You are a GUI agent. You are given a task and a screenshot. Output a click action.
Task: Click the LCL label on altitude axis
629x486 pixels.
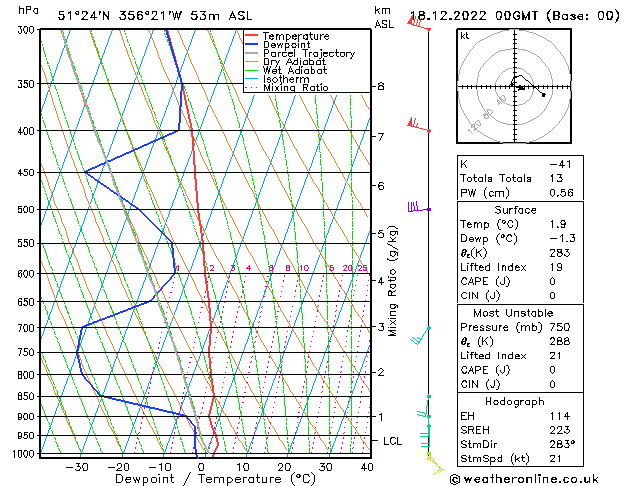(392, 441)
